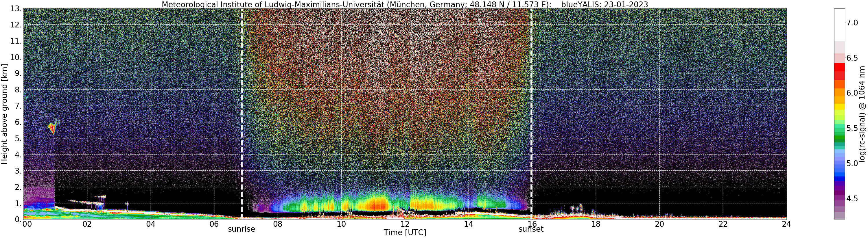
Task: Click the y-axis tick label 12.
Action: [x=16, y=25]
